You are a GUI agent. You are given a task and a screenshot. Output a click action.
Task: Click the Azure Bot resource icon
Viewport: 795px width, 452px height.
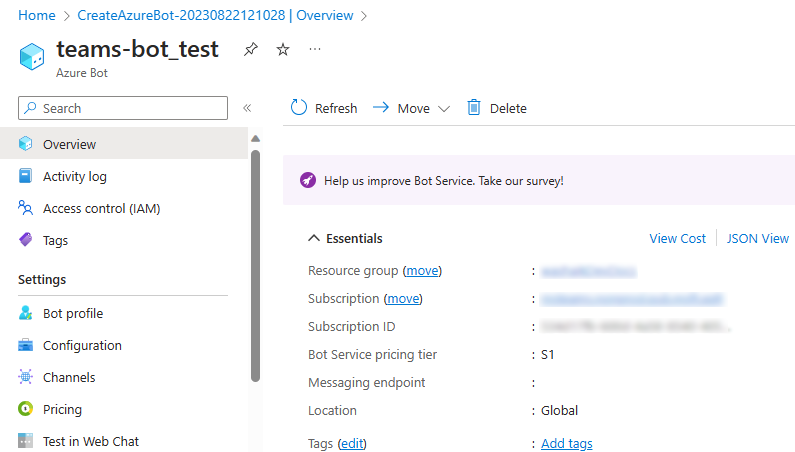pos(33,56)
